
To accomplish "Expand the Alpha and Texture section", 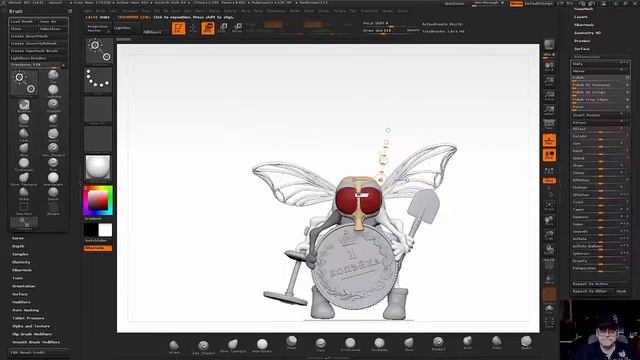I will click(31, 326).
